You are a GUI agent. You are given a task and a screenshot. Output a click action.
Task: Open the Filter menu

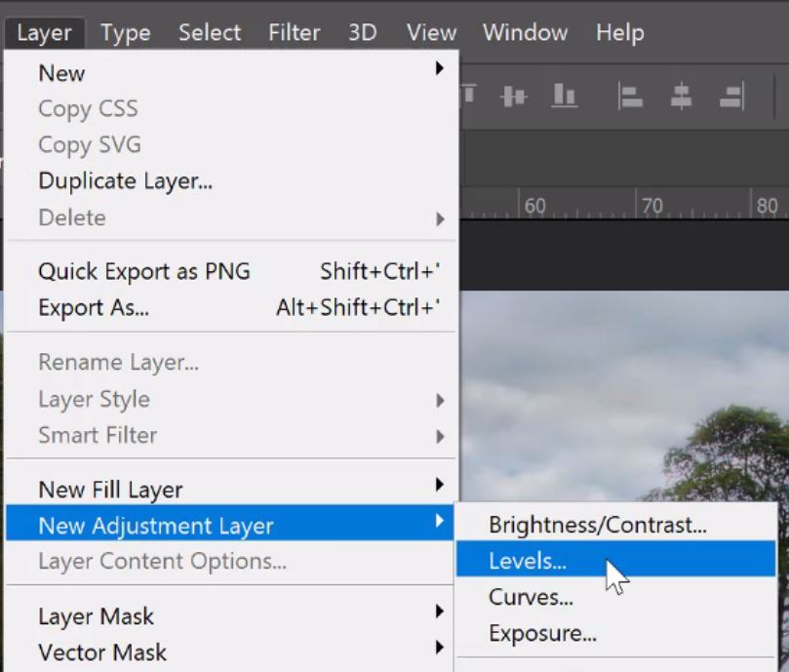click(x=295, y=33)
